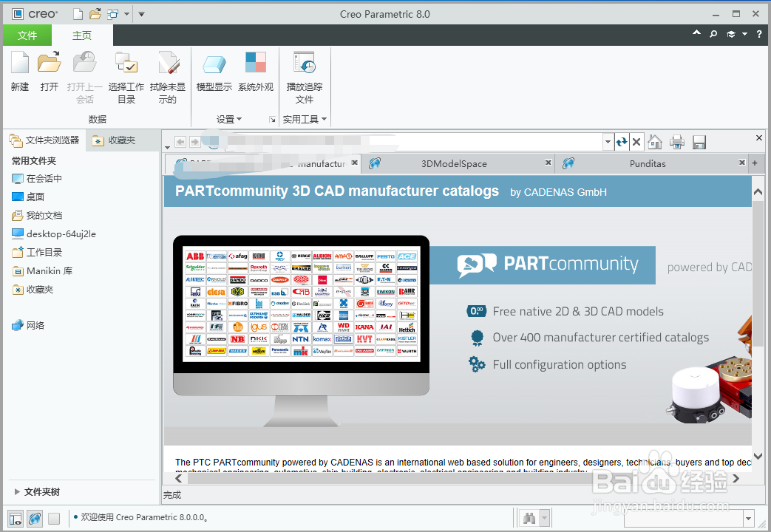This screenshot has height=532, width=771.
Task: Open 设置 group dialog launcher
Action: pyautogui.click(x=273, y=120)
